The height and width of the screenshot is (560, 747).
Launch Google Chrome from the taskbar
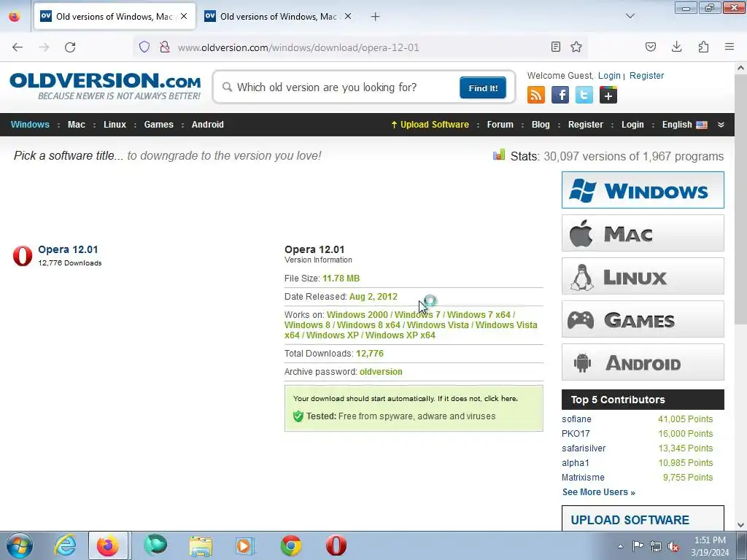(290, 545)
